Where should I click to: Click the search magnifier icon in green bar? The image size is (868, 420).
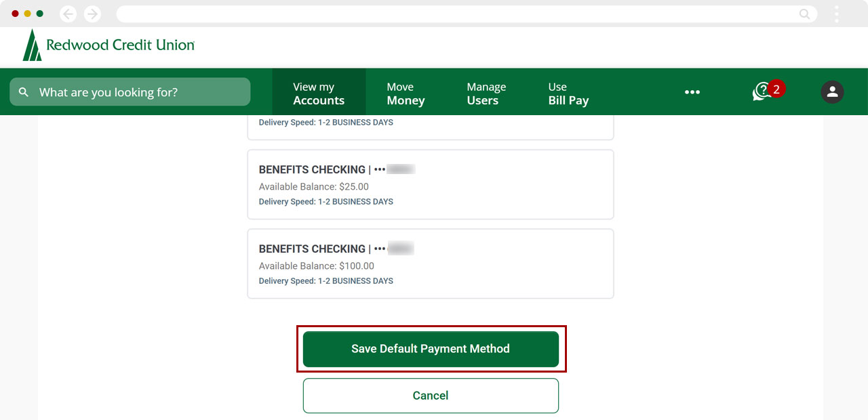[x=24, y=92]
